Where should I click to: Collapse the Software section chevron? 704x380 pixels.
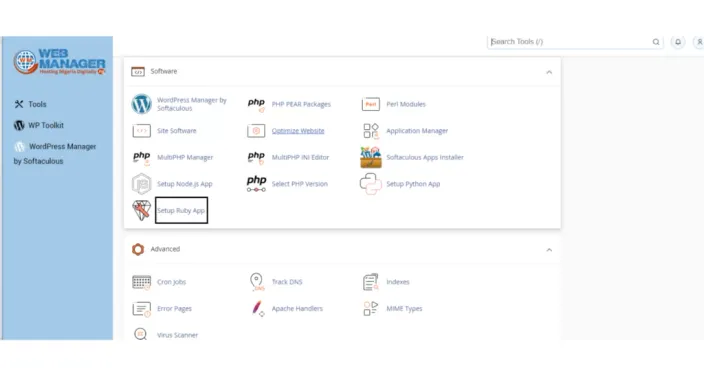coord(549,72)
